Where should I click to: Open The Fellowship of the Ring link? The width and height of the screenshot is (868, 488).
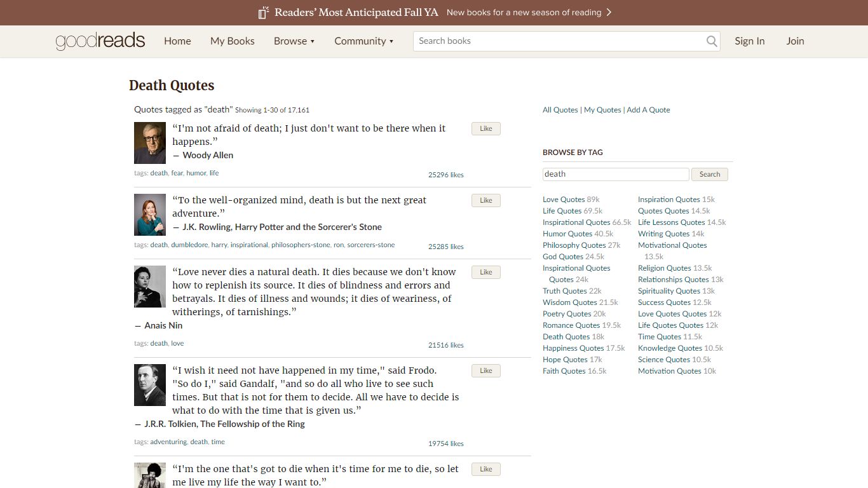pyautogui.click(x=252, y=424)
